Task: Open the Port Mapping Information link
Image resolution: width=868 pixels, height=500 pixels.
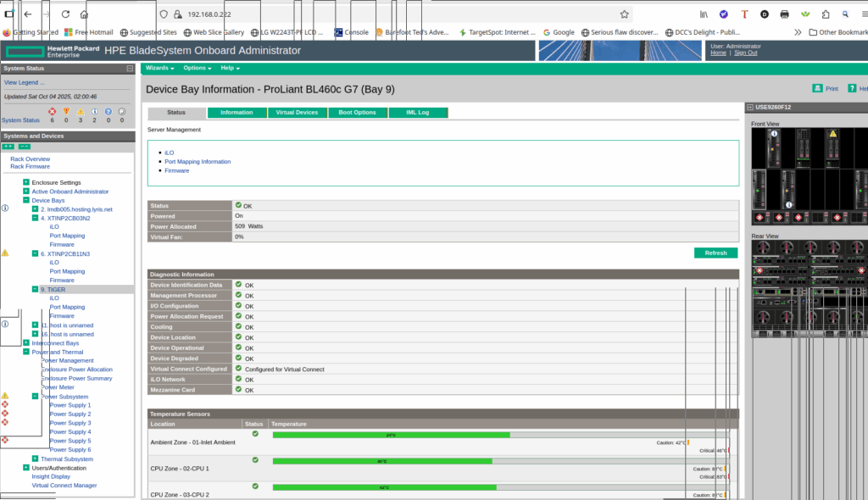Action: (198, 162)
